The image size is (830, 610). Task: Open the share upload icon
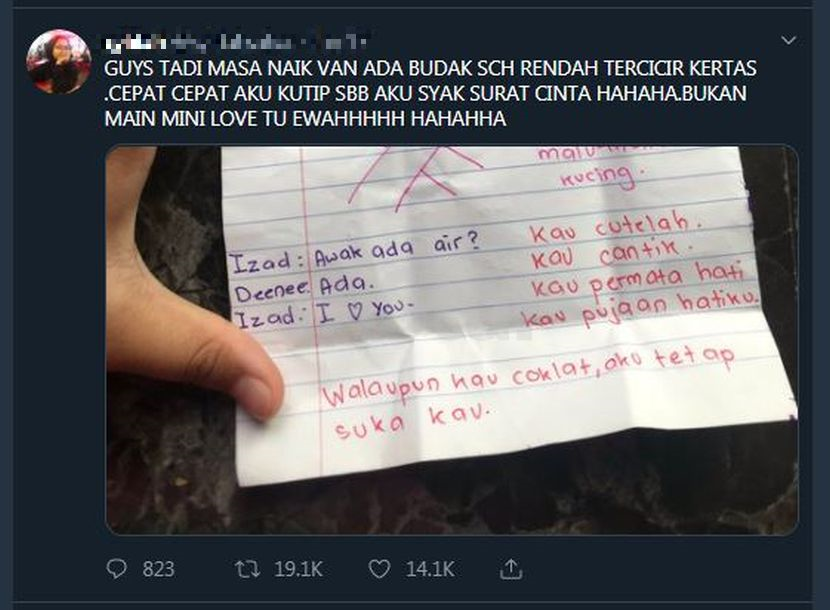511,569
